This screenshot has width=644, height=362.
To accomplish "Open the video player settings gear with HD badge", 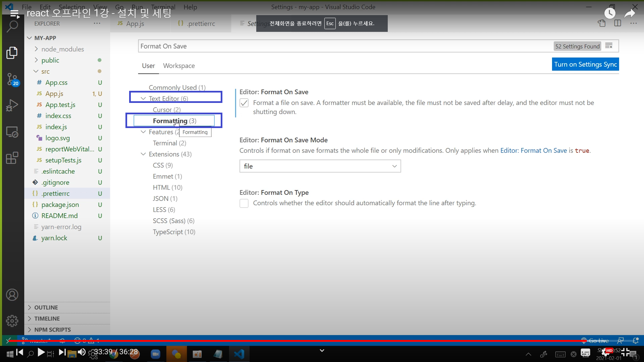I will 607,352.
